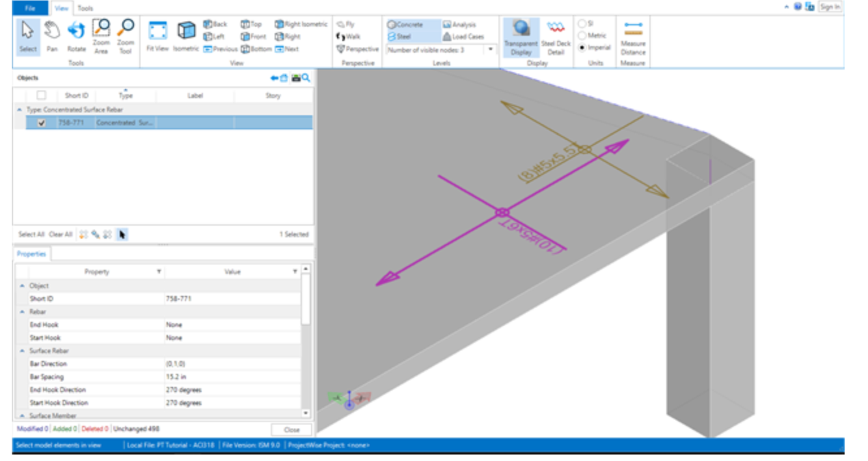This screenshot has height=461, width=868.
Task: Select the SI units radio button
Action: click(582, 23)
